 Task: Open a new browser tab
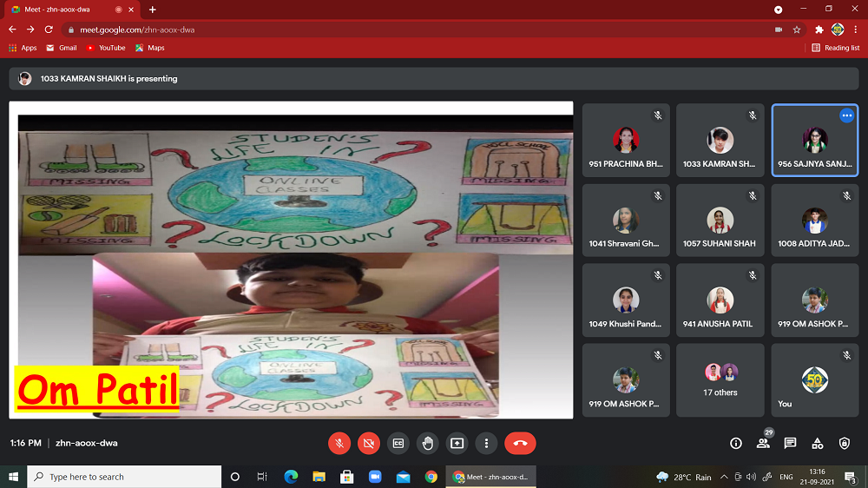click(x=153, y=10)
